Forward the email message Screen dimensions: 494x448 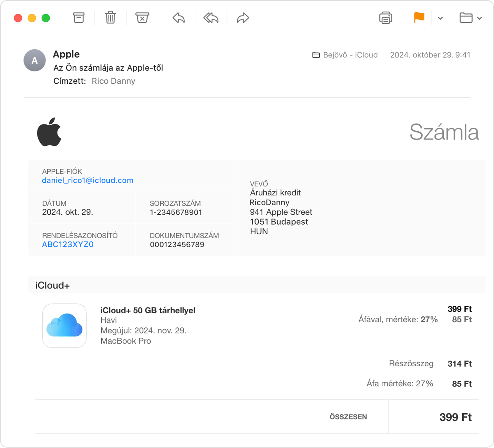tap(243, 18)
